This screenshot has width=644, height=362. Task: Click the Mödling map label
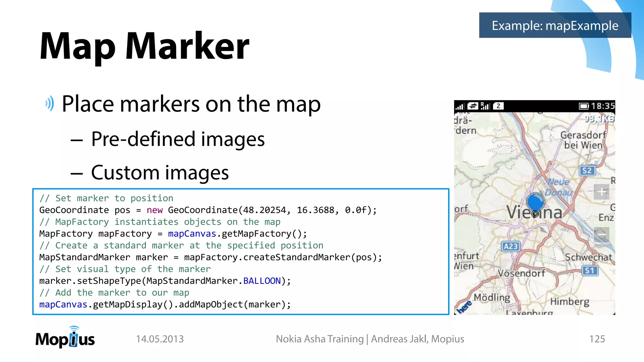coord(492,298)
